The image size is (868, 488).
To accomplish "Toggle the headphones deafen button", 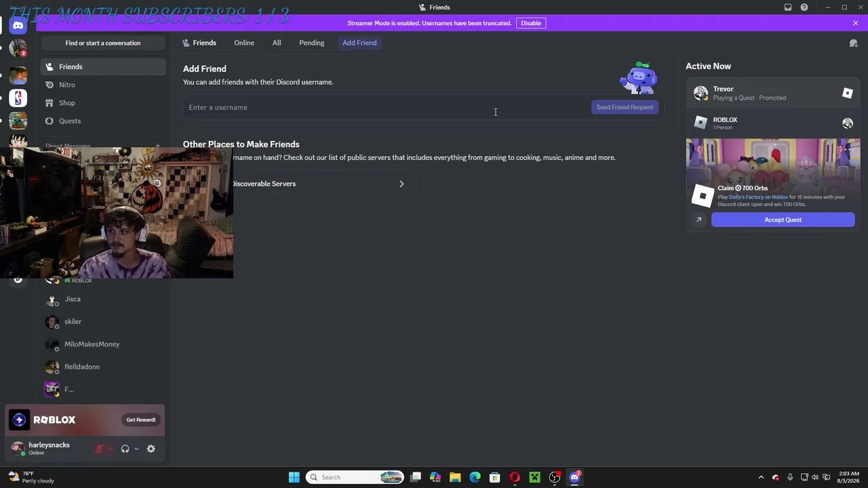I will [125, 449].
